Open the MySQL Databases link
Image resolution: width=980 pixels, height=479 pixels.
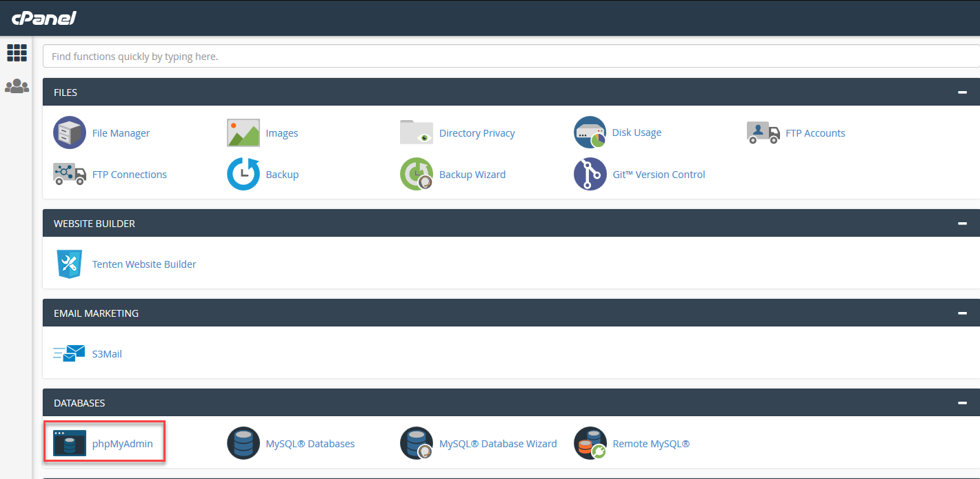(310, 444)
